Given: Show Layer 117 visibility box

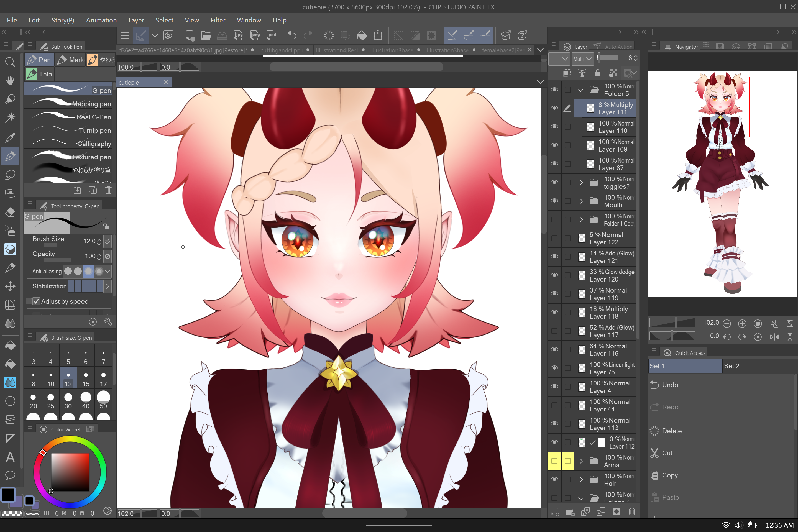Looking at the screenshot, I should [554, 331].
